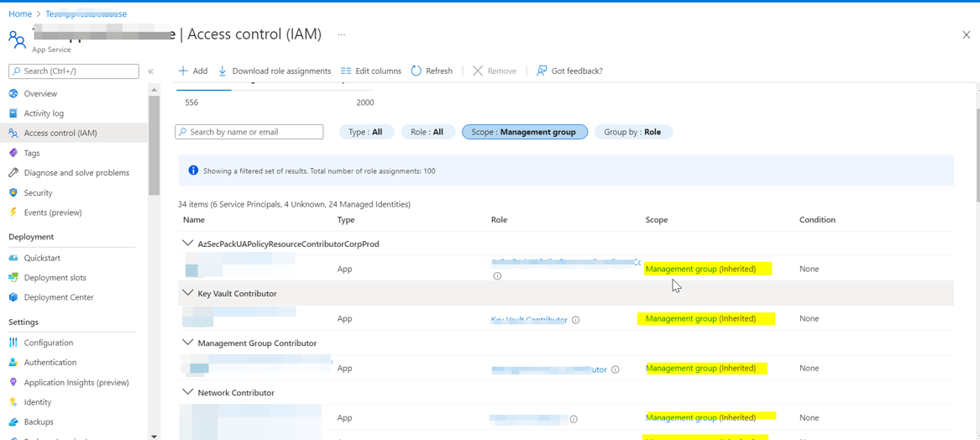Open the Authentication person icon
This screenshot has width=980, height=440.
[x=13, y=363]
